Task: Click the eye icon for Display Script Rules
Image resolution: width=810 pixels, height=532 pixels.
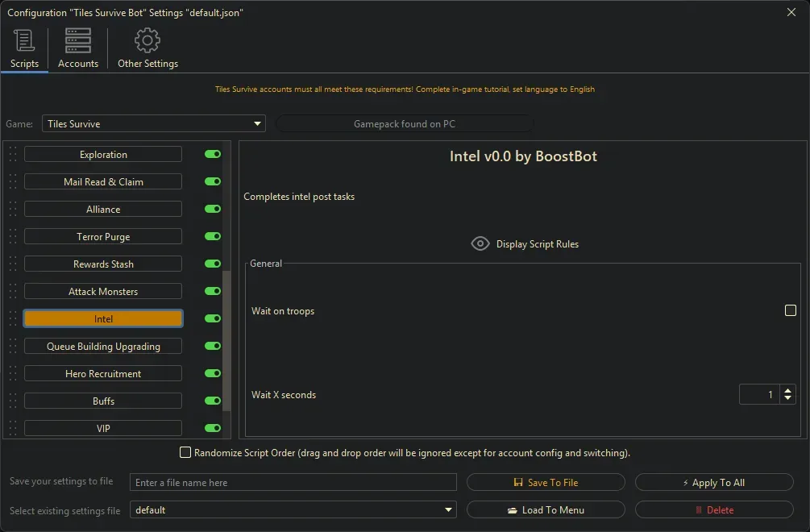Action: pyautogui.click(x=480, y=244)
